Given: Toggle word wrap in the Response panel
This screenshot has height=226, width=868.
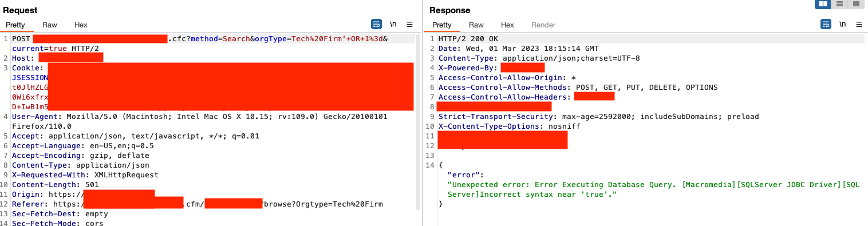Looking at the screenshot, I should click(826, 24).
